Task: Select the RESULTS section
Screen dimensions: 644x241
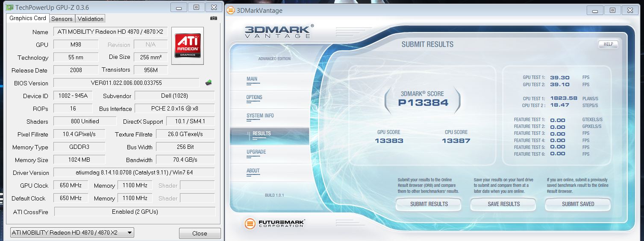Action: click(x=269, y=136)
